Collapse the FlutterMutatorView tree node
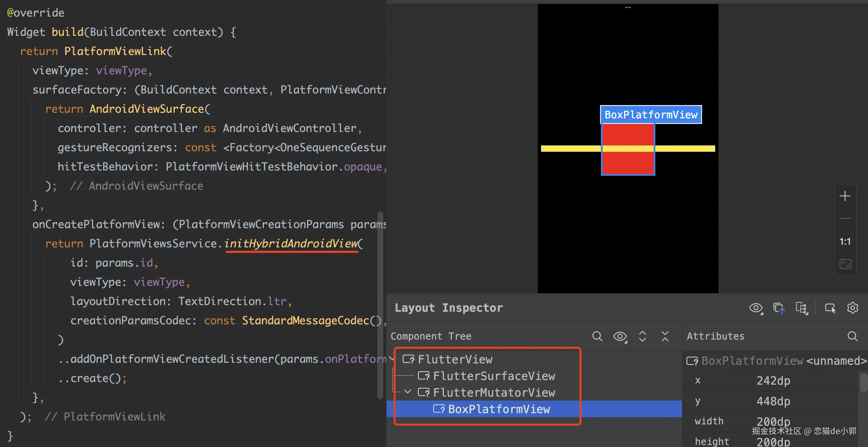Image resolution: width=868 pixels, height=447 pixels. [x=408, y=392]
